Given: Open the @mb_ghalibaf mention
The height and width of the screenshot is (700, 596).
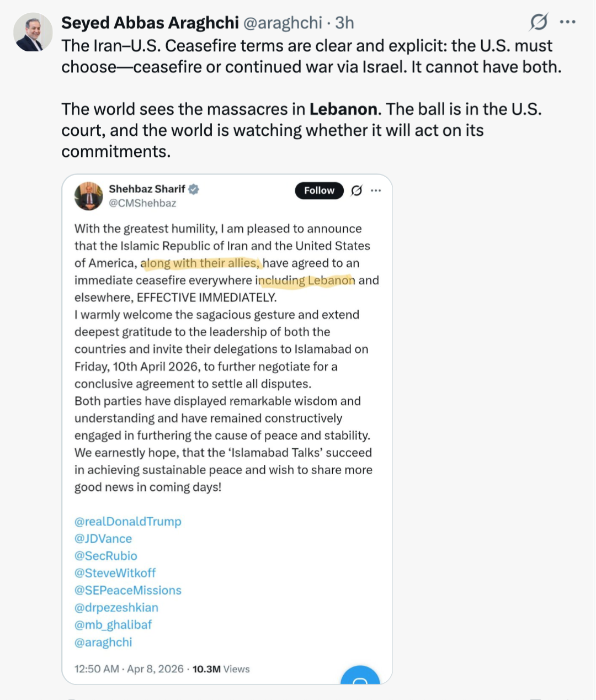Looking at the screenshot, I should pos(113,625).
